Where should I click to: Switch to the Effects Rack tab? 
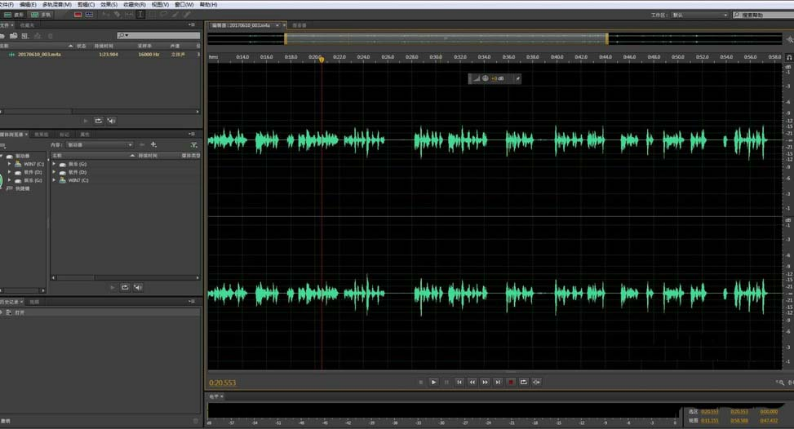tap(41, 134)
